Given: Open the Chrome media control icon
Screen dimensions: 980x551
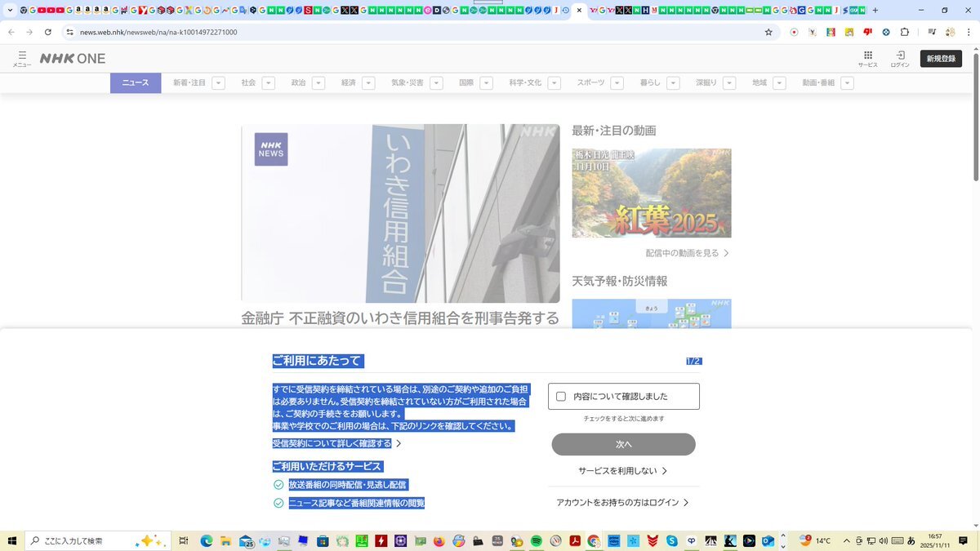Looking at the screenshot, I should pos(931,32).
